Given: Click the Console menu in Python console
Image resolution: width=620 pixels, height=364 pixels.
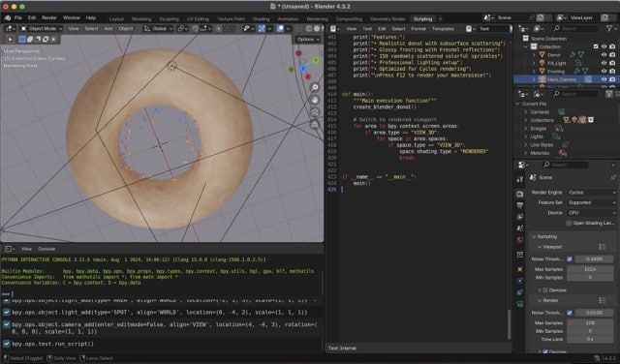Looking at the screenshot, I should pos(46,249).
